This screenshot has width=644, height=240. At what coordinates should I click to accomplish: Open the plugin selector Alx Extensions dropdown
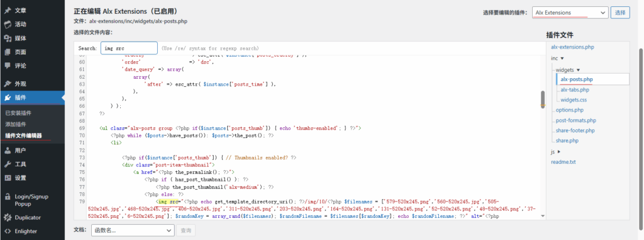(x=570, y=13)
